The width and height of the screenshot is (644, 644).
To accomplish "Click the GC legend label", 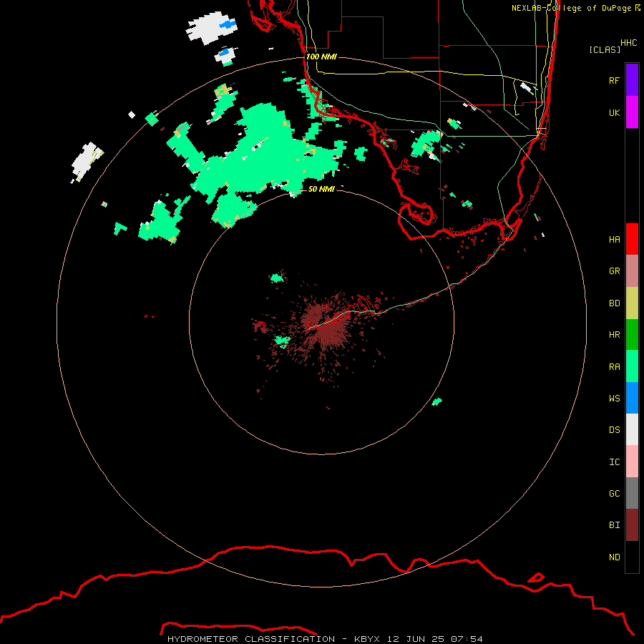I will (x=614, y=494).
